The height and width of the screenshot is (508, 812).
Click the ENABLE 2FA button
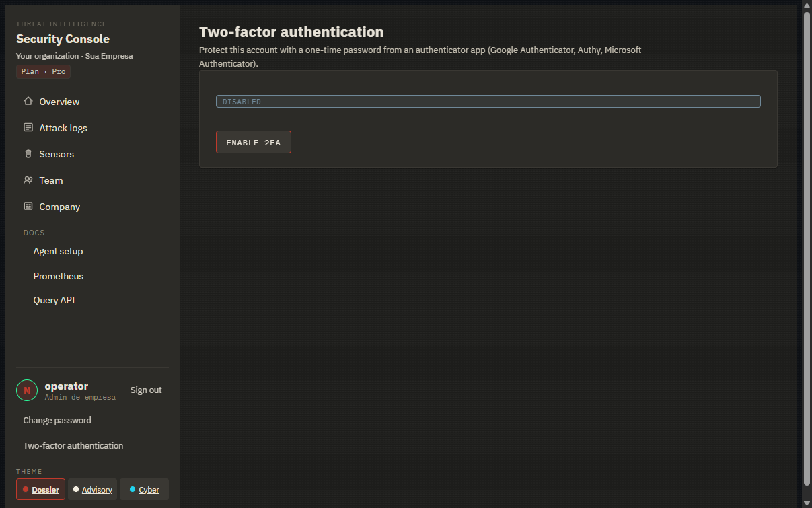[x=254, y=142]
